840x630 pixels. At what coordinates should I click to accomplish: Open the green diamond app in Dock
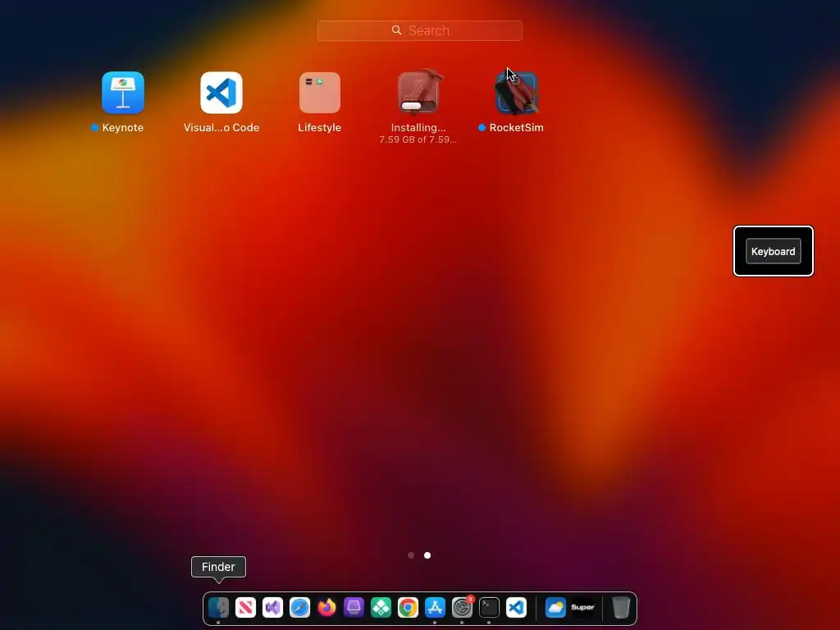tap(381, 608)
